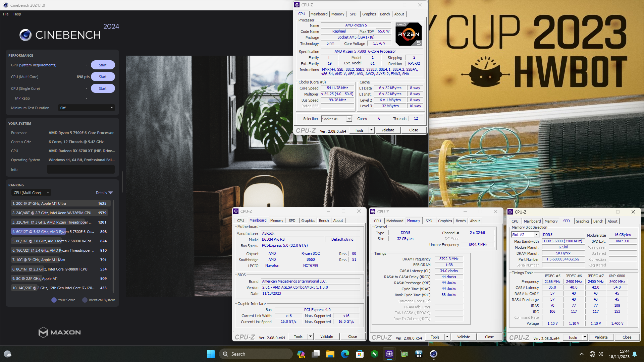
Task: Click CPU-Z title icon in Mainboard window
Action: point(236,211)
